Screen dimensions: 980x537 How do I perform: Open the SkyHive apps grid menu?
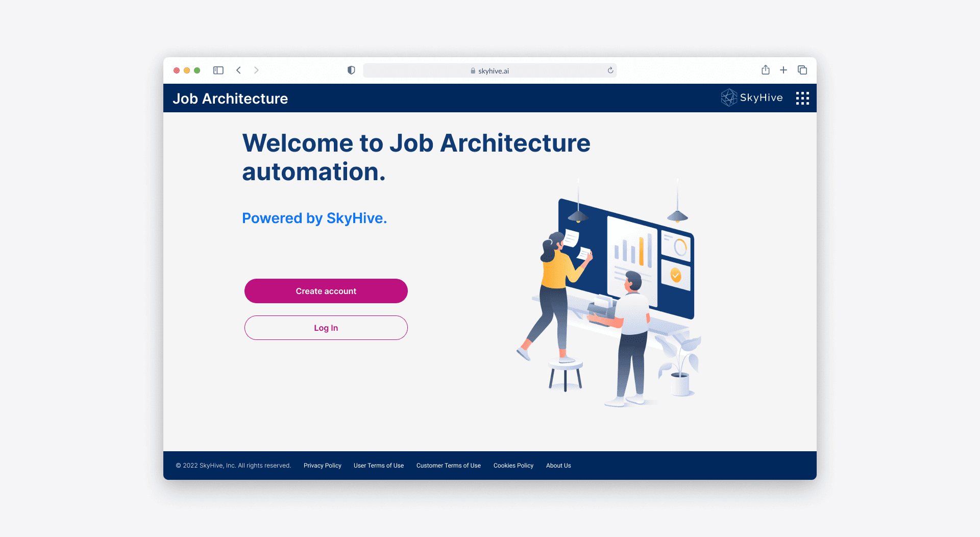click(x=802, y=98)
